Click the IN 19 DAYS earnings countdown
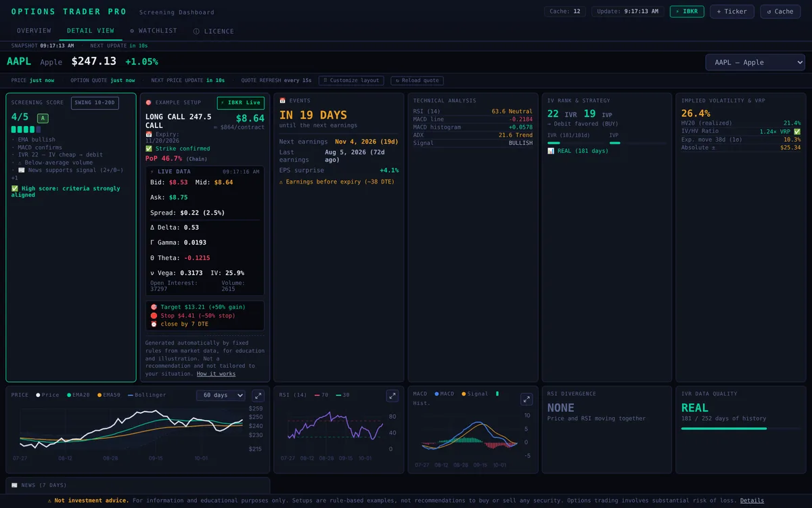The width and height of the screenshot is (812, 508). tap(313, 115)
